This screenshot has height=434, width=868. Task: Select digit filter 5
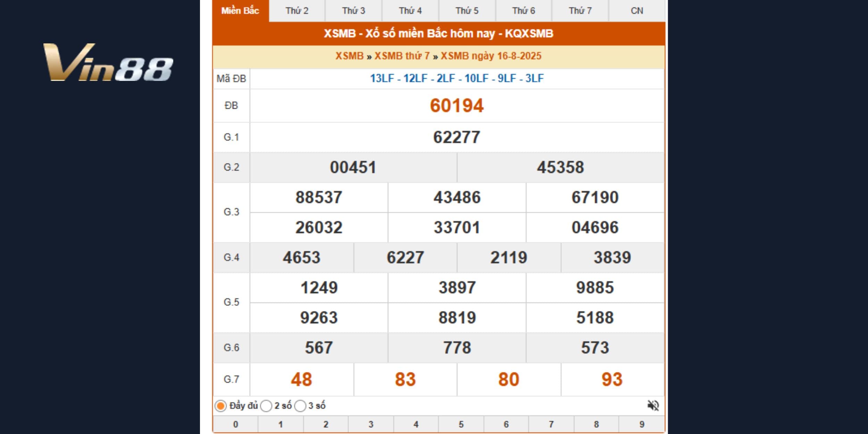[x=461, y=424]
